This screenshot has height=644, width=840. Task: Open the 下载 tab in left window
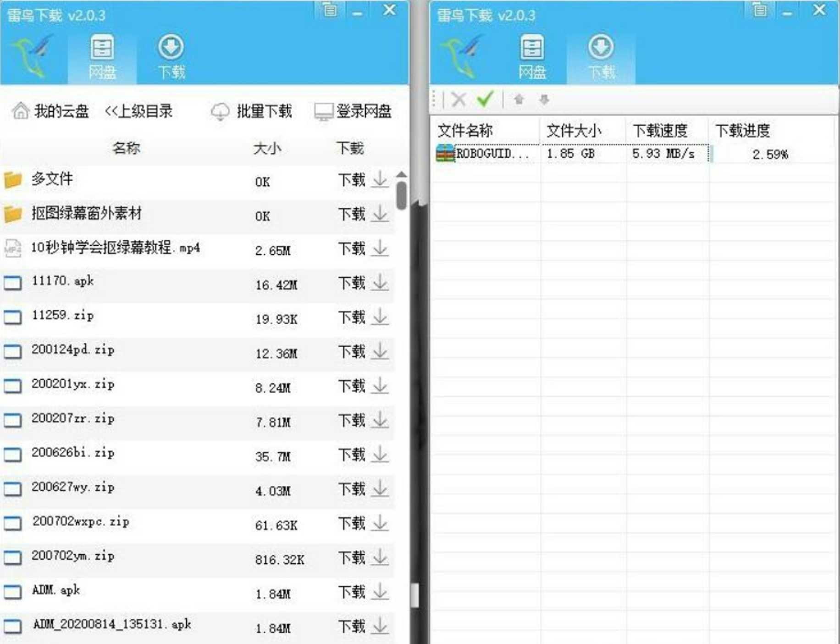coord(171,57)
